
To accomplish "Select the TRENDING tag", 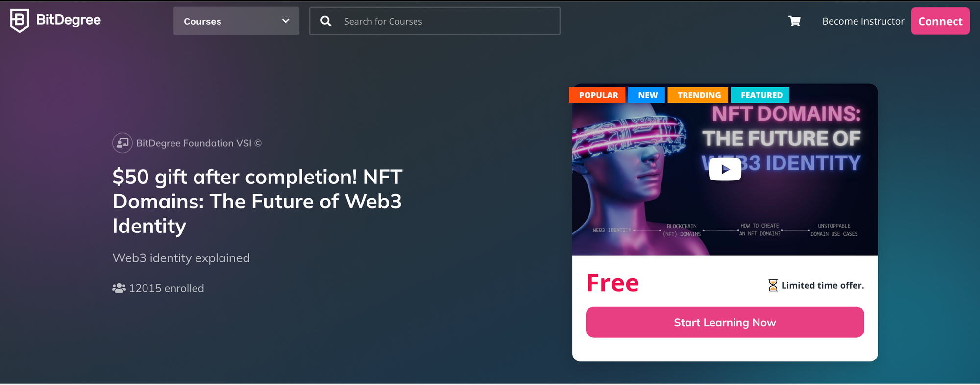I will pos(698,95).
